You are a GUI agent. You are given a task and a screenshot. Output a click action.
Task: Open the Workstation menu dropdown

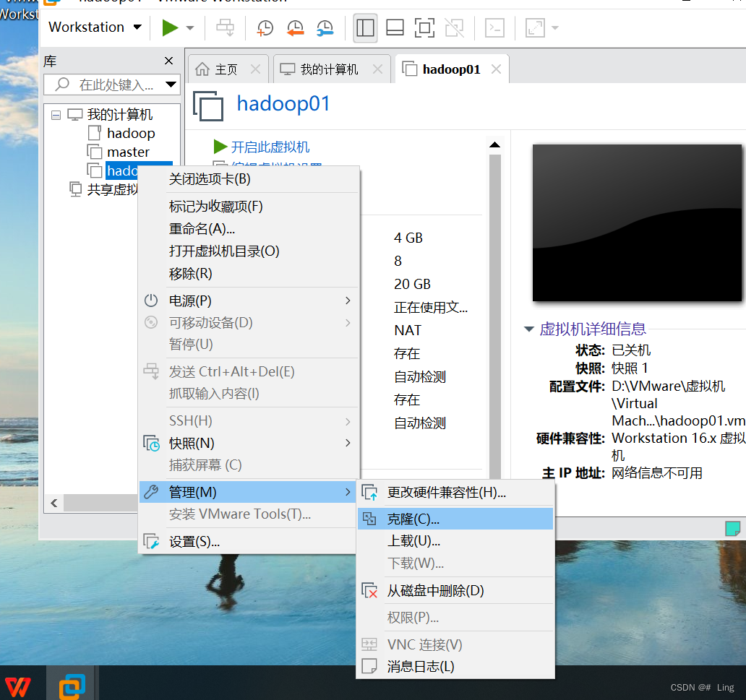click(95, 27)
